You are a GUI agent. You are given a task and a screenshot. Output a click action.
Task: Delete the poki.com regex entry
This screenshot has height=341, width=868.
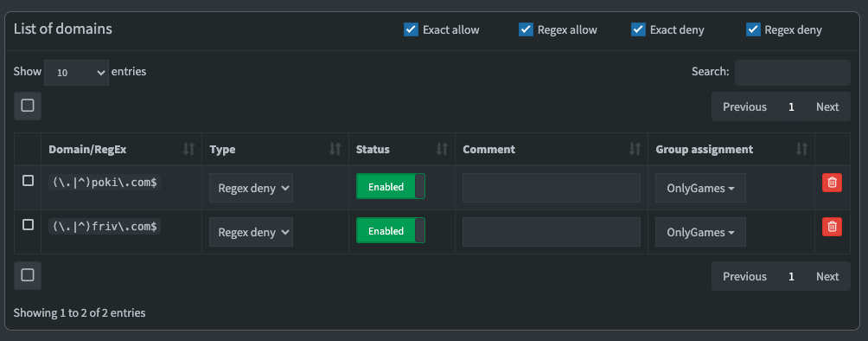tap(832, 183)
